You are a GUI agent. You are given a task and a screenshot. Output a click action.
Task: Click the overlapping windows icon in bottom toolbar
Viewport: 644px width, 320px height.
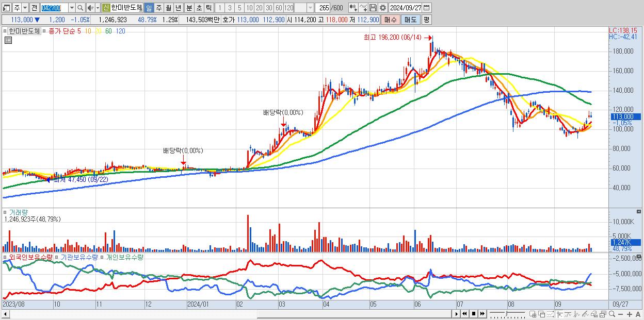(x=542, y=314)
